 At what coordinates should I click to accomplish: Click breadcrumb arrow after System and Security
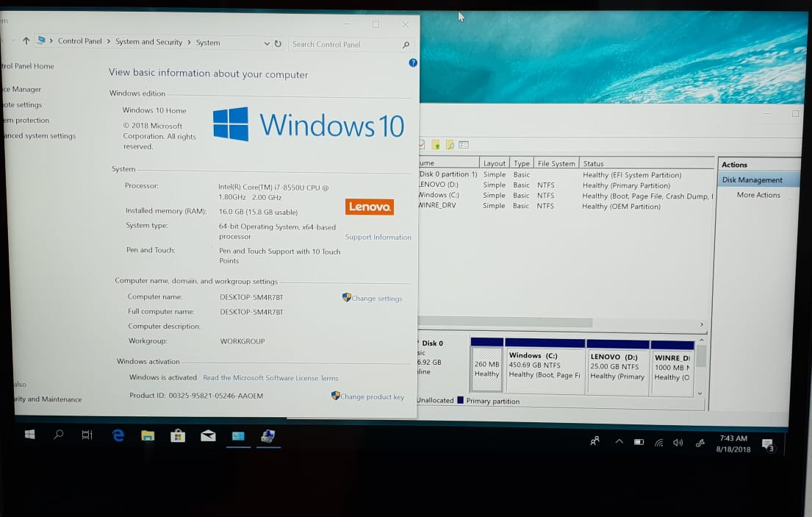click(x=189, y=43)
